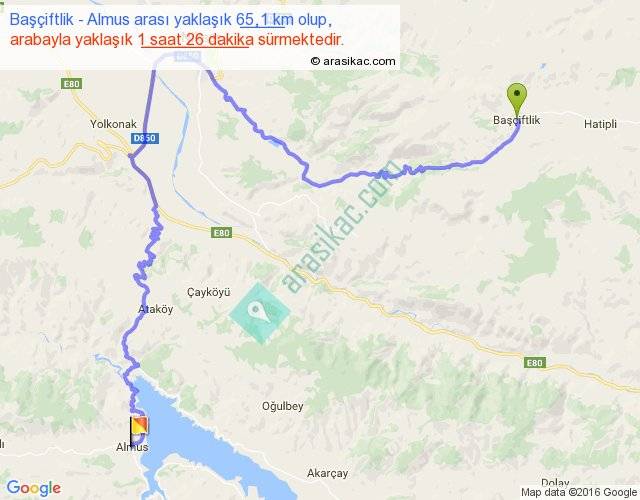
Task: Select the Oğulbey place label
Action: [x=282, y=407]
